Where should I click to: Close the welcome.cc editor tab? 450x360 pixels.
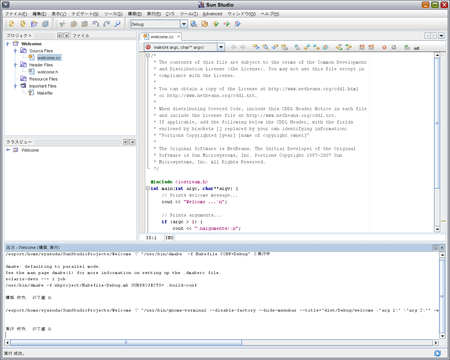[178, 37]
